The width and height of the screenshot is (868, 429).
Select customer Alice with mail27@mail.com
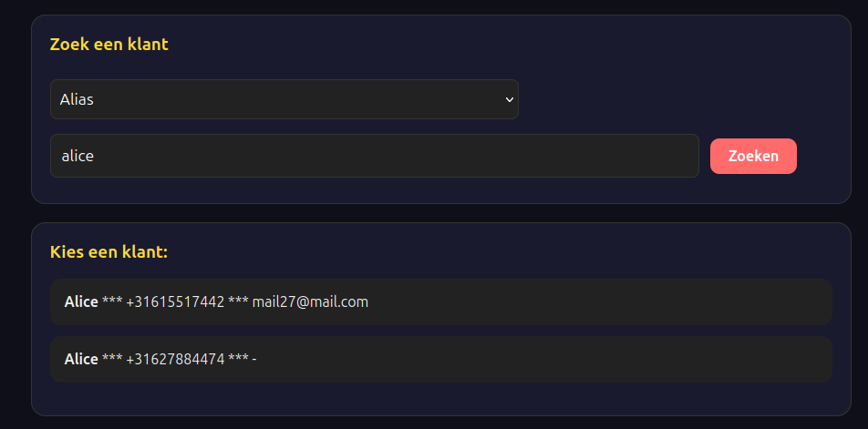pyautogui.click(x=440, y=302)
